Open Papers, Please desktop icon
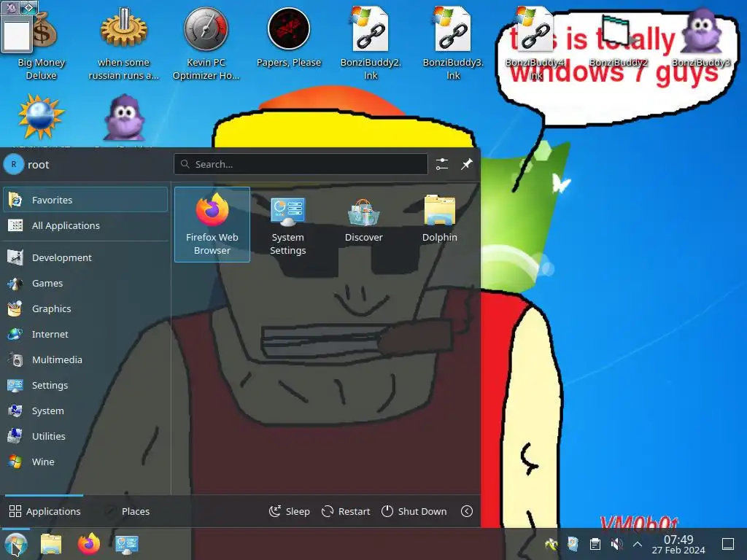747x560 pixels. point(289,38)
